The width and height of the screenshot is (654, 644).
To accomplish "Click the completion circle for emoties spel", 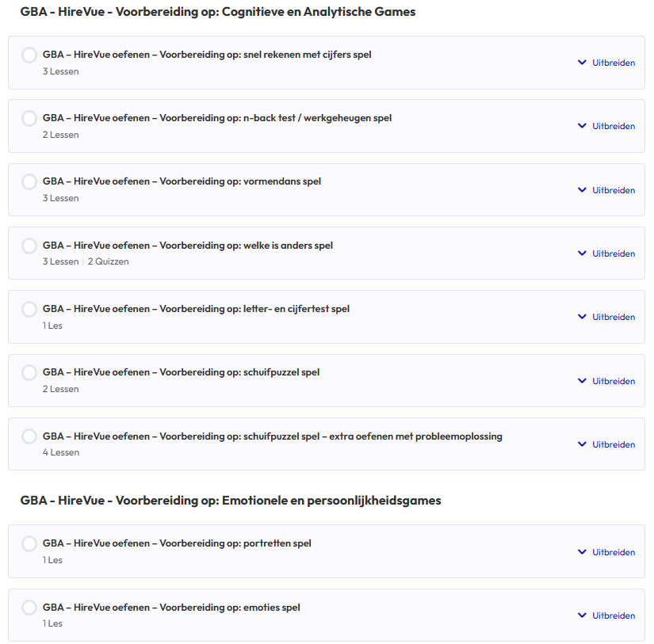I will click(x=29, y=608).
